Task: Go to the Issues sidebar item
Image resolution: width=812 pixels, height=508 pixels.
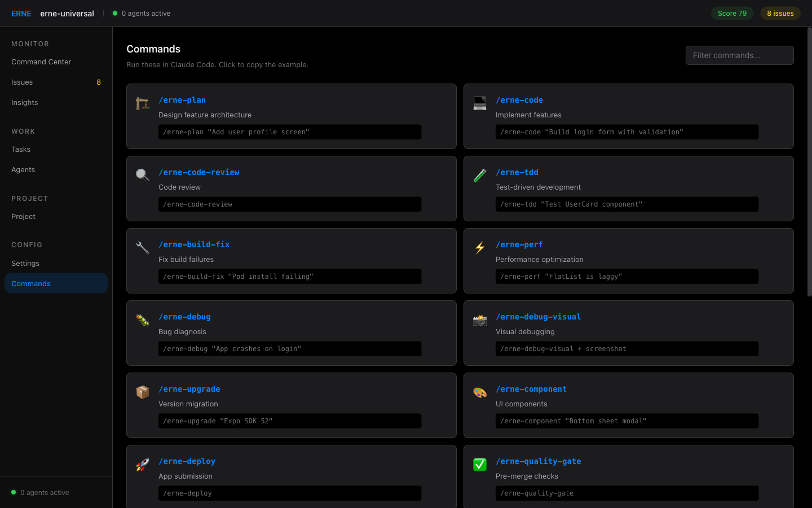Action: 22,82
